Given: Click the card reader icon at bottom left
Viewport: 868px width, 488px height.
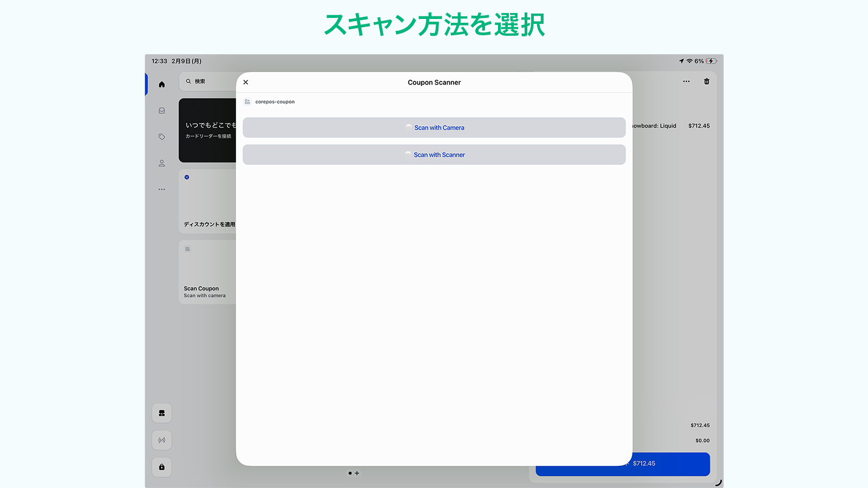Looking at the screenshot, I should (x=161, y=413).
